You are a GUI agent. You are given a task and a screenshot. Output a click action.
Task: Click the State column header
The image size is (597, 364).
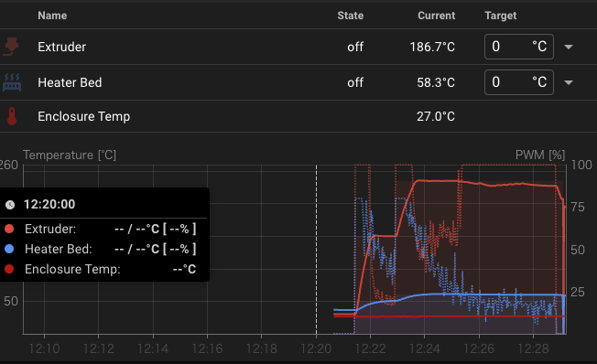click(351, 16)
